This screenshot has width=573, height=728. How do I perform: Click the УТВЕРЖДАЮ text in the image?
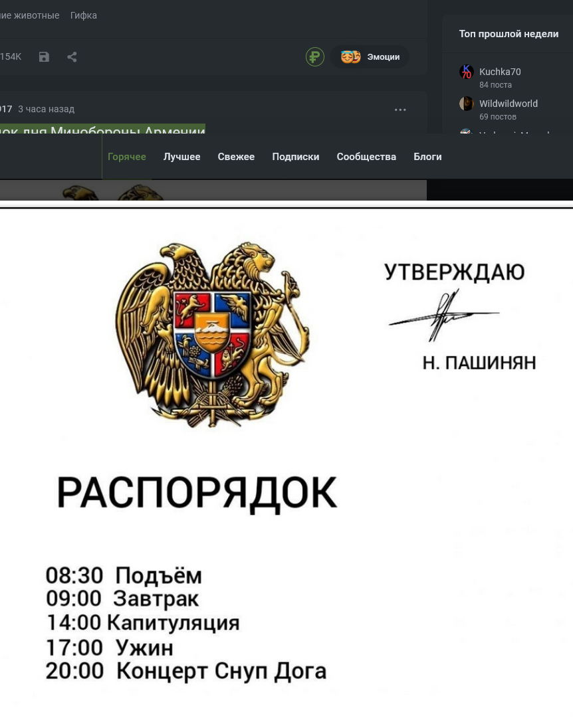(x=455, y=272)
